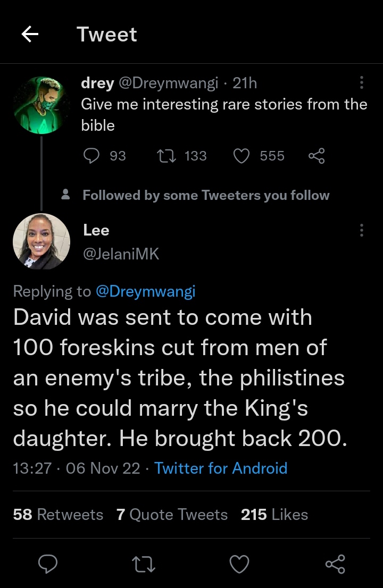Open the @Dreymwangi mention link
The height and width of the screenshot is (588, 383).
coord(145,291)
